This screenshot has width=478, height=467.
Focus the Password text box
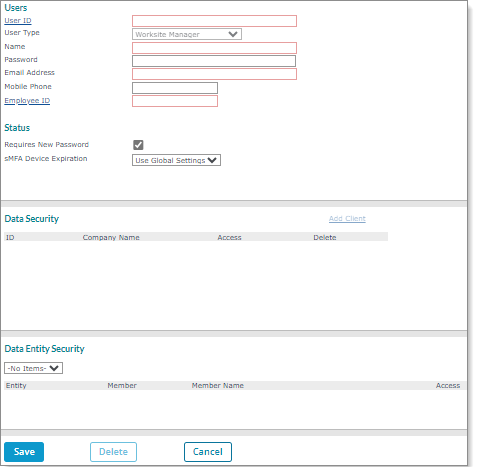coord(214,61)
